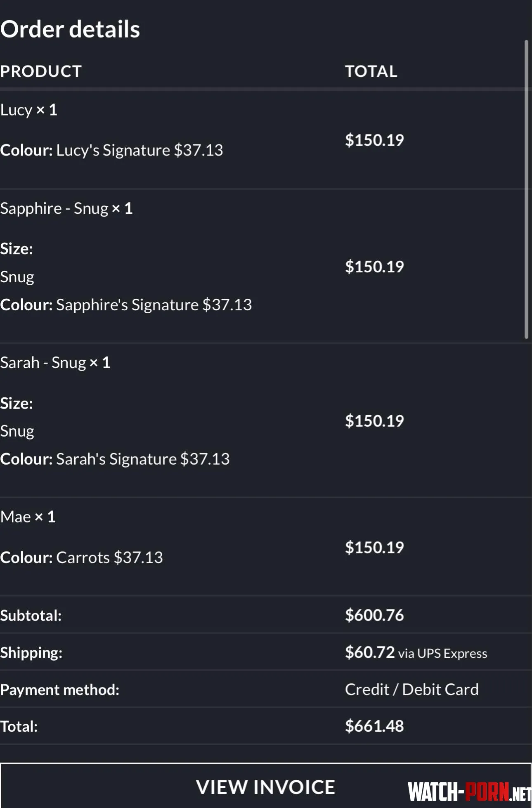Open the View Invoice button
The height and width of the screenshot is (808, 532).
[265, 786]
